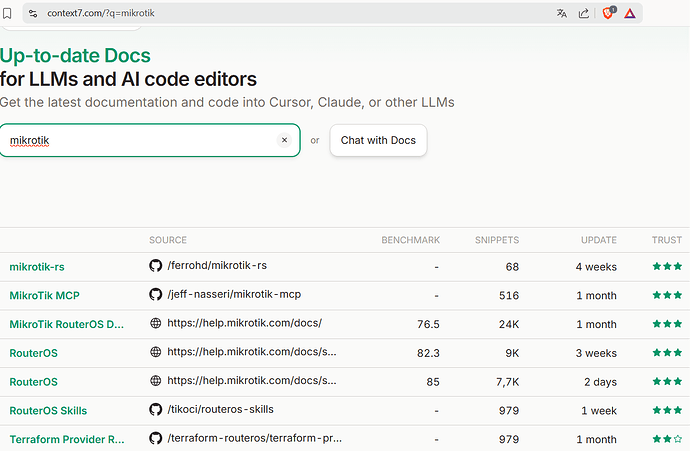
Task: Open site settings icon beside the URL
Action: (33, 14)
